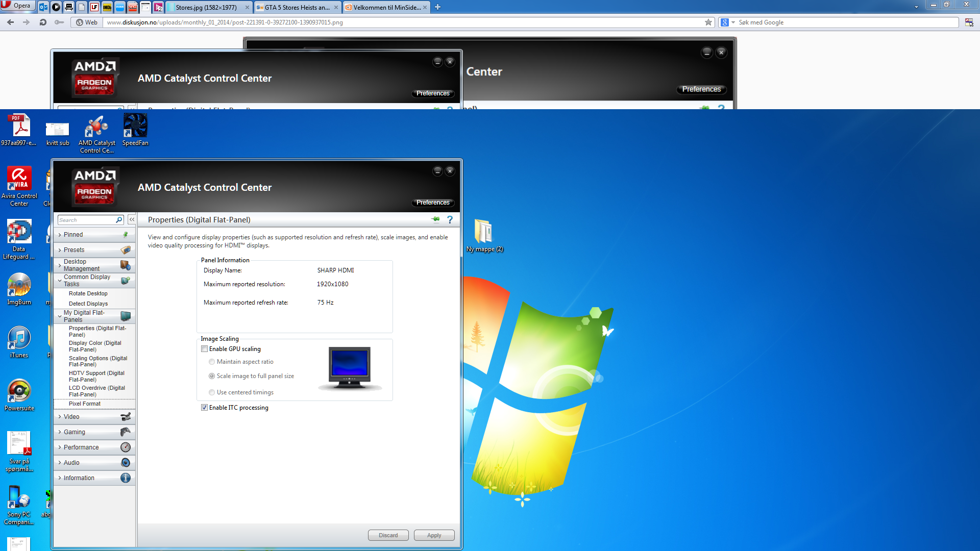
Task: Expand the Performance section
Action: [x=94, y=447]
